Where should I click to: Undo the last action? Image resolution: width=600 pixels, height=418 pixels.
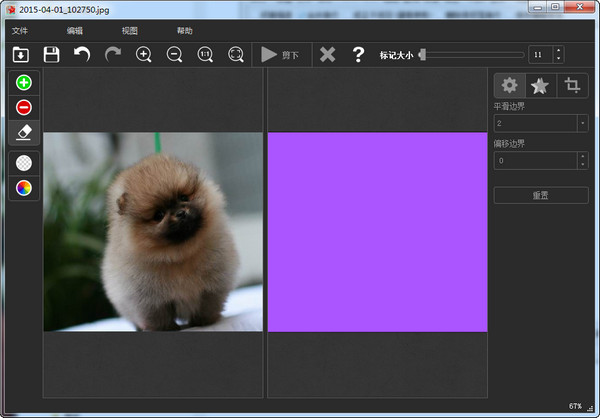pos(82,54)
